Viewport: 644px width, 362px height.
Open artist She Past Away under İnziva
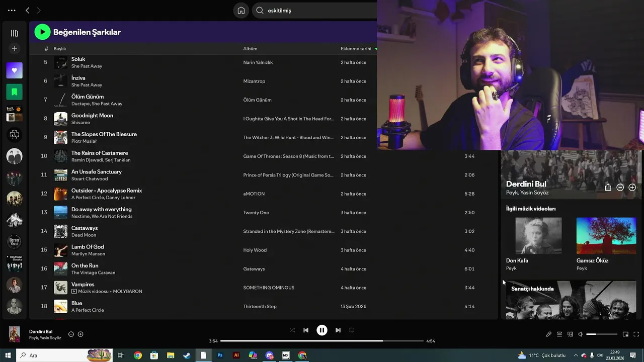click(x=87, y=85)
